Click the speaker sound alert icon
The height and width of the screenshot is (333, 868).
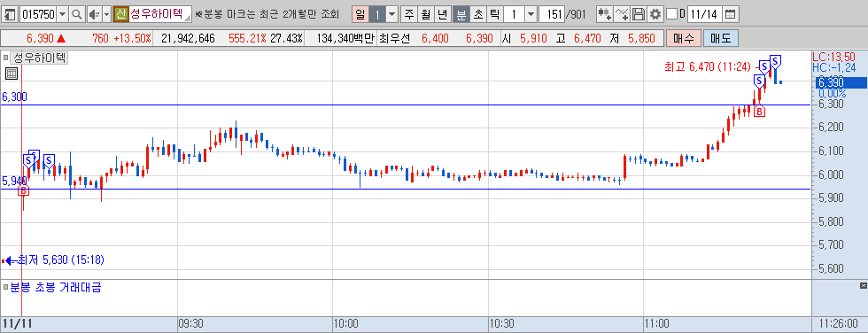click(x=94, y=14)
